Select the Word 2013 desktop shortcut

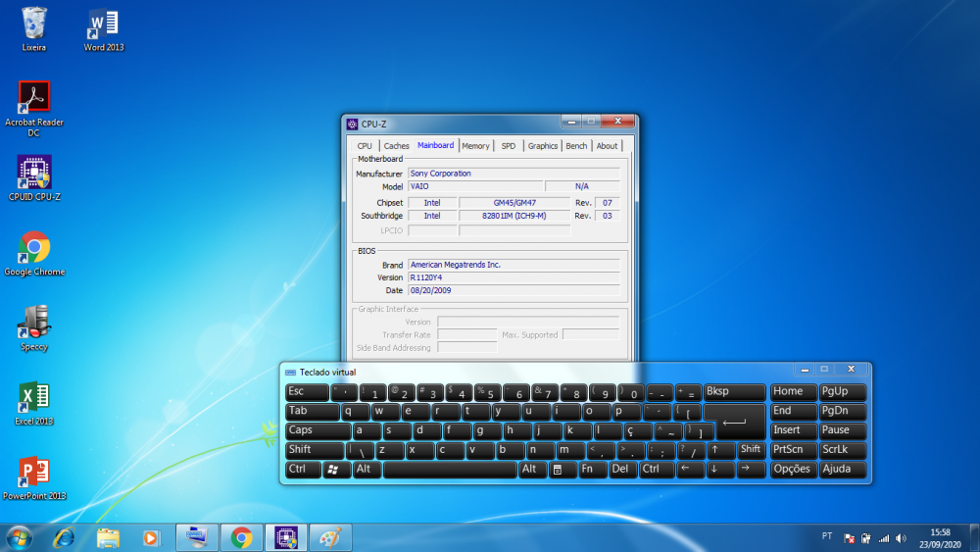(x=104, y=29)
